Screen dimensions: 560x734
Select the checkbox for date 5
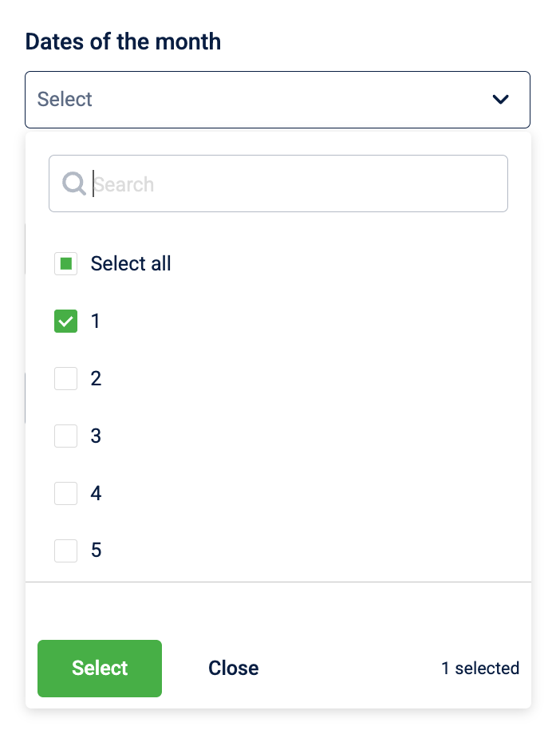[66, 551]
